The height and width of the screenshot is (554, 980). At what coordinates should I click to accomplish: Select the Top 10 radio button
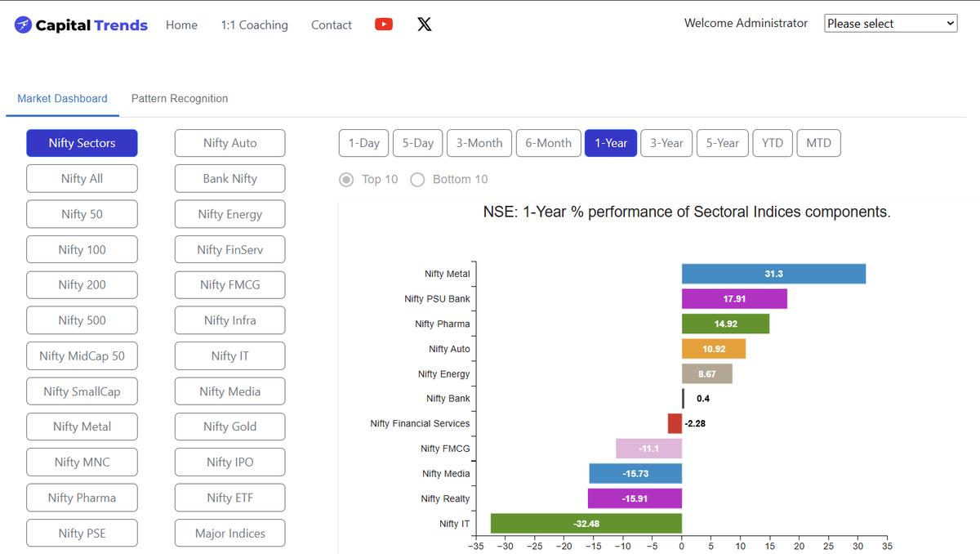point(346,179)
